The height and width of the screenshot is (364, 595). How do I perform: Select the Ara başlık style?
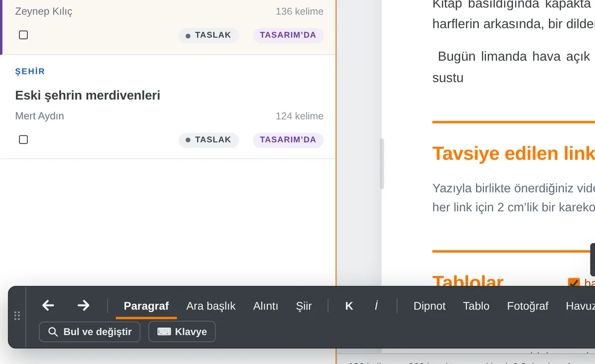tap(211, 306)
